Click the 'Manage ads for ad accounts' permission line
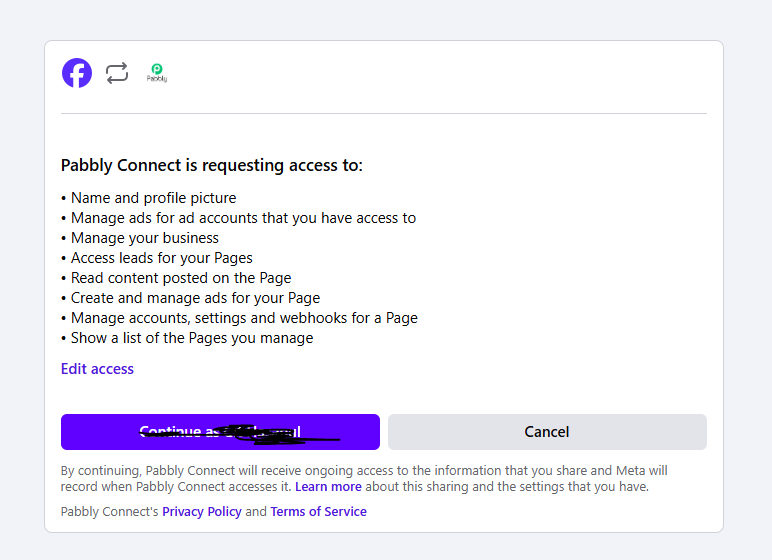This screenshot has width=772, height=560. click(x=243, y=218)
